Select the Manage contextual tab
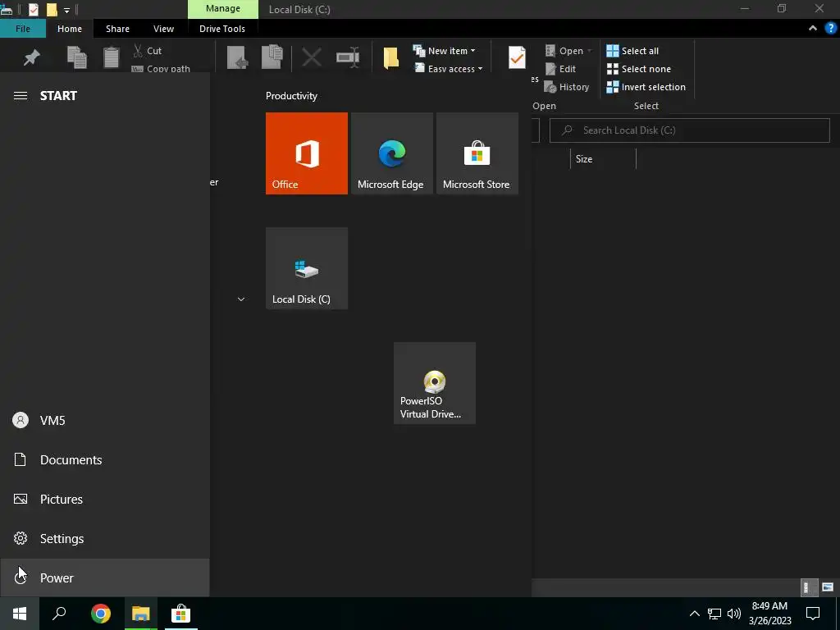This screenshot has height=630, width=840. coord(223,9)
